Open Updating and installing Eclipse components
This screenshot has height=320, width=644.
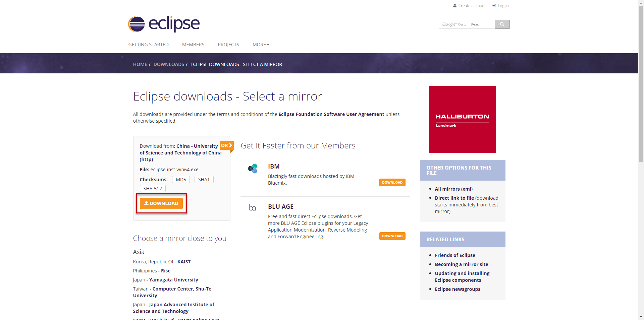(462, 277)
